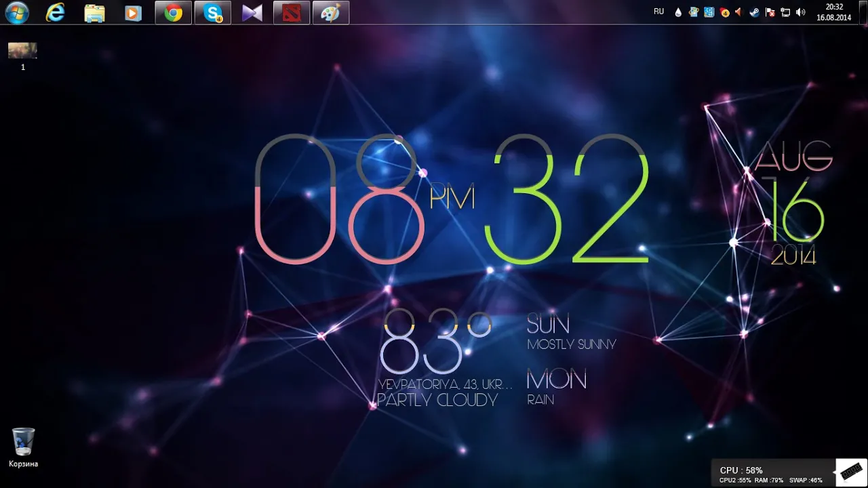Open Action Center flag tray icon
Viewport: 868px width, 488px height.
point(770,12)
